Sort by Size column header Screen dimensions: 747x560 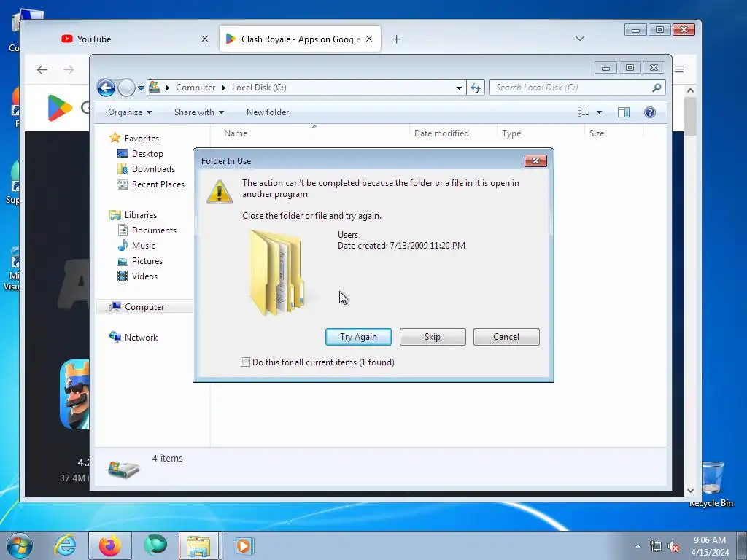(x=614, y=133)
